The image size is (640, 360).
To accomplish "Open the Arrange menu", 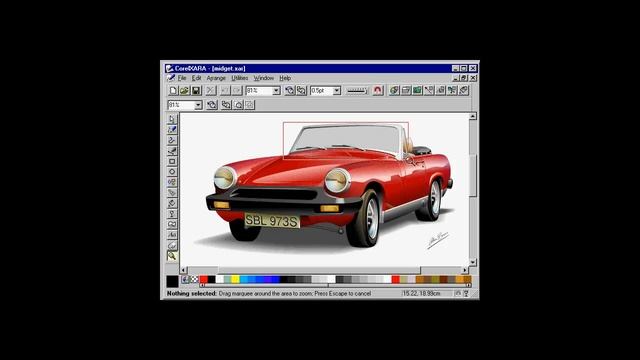I will 216,78.
